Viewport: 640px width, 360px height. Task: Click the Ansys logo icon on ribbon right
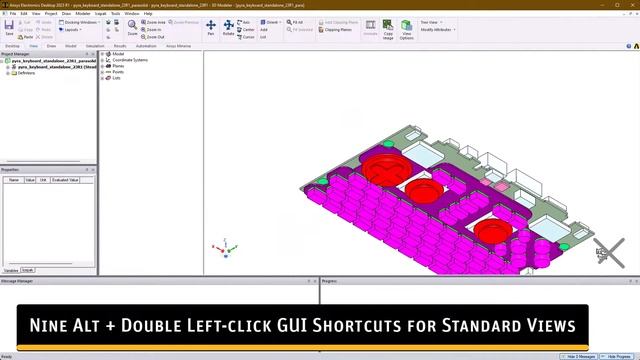point(636,46)
